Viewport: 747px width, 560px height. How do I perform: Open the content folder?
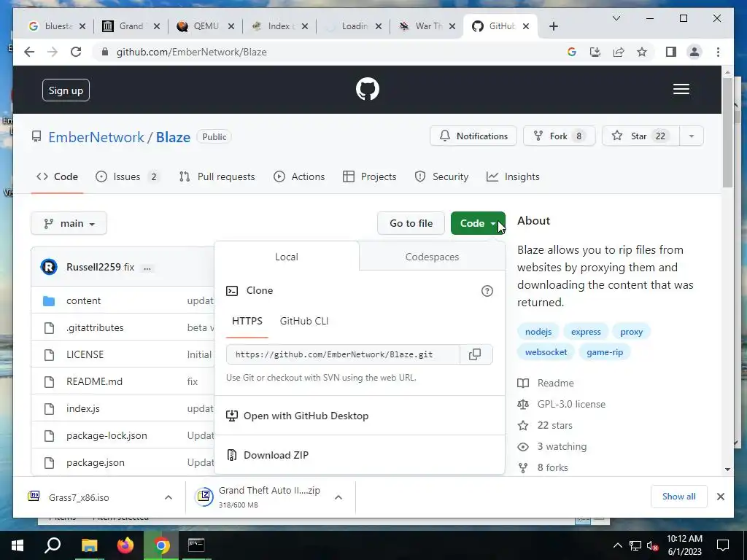coord(83,301)
